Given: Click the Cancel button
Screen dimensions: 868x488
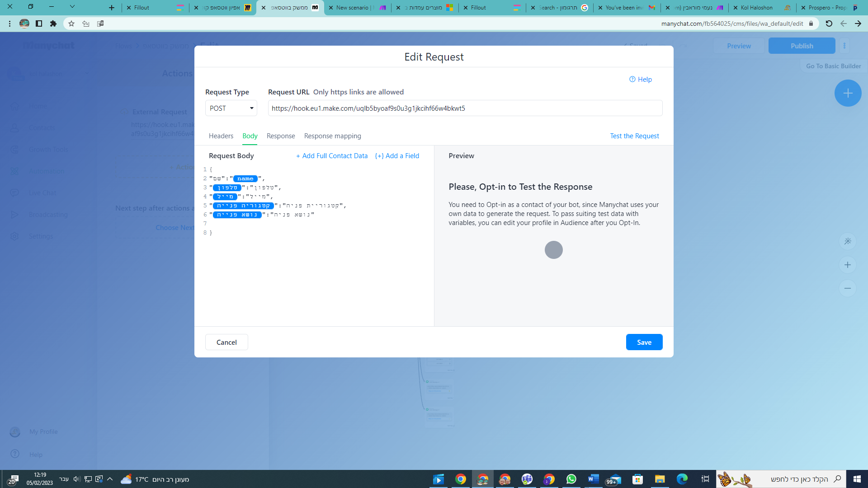Looking at the screenshot, I should pos(226,342).
